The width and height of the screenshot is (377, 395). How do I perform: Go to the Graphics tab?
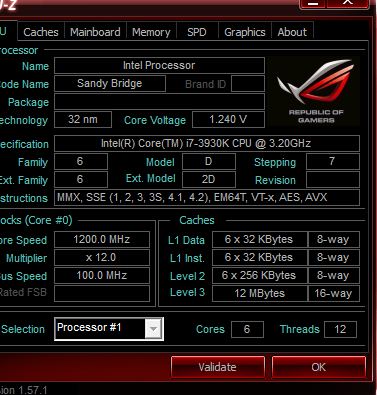point(245,32)
